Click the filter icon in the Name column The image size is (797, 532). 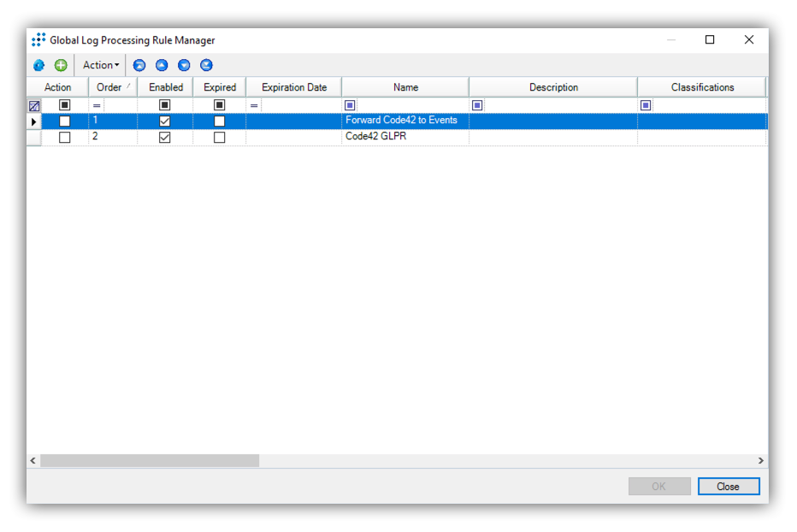[349, 104]
